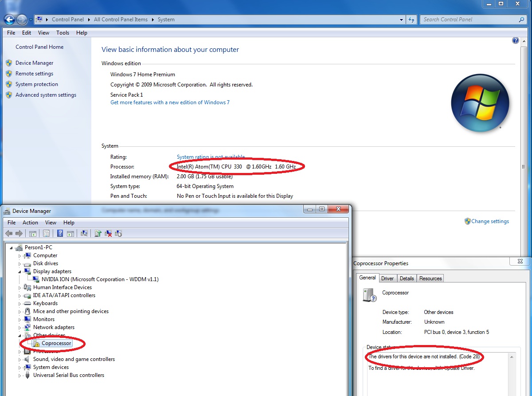Click the Scan for hardware changes toolbar icon
Screen dimensions: 532x396
84,233
